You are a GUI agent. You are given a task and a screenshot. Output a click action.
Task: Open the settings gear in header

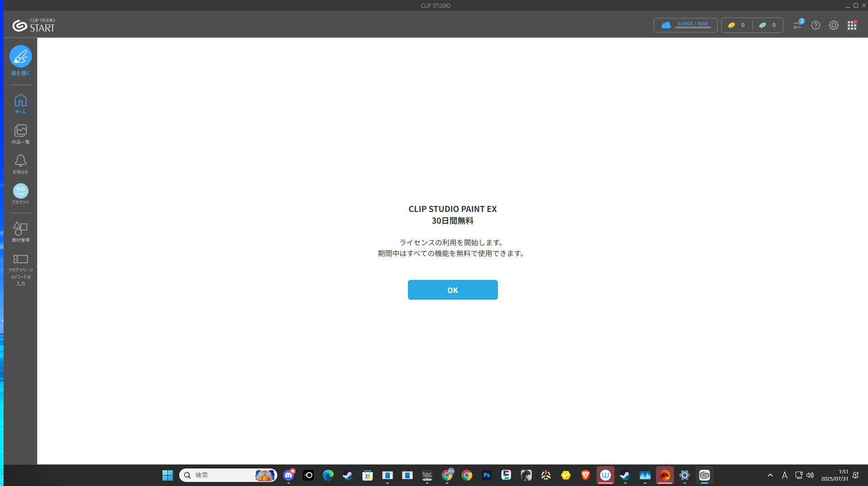[x=833, y=25]
